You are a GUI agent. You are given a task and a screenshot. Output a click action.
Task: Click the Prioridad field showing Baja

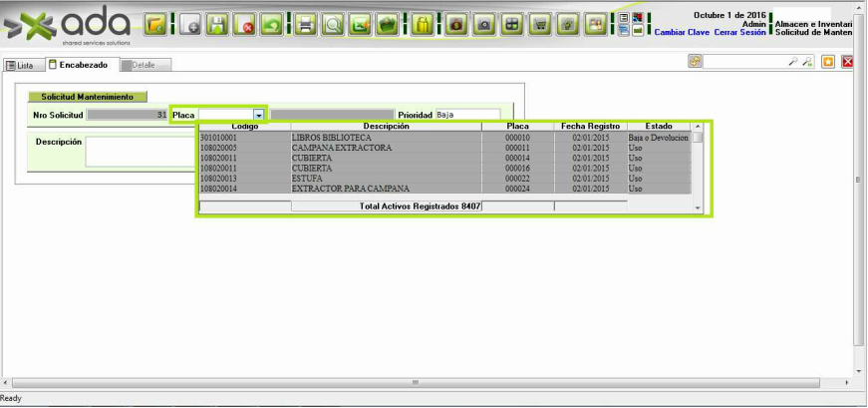[466, 115]
